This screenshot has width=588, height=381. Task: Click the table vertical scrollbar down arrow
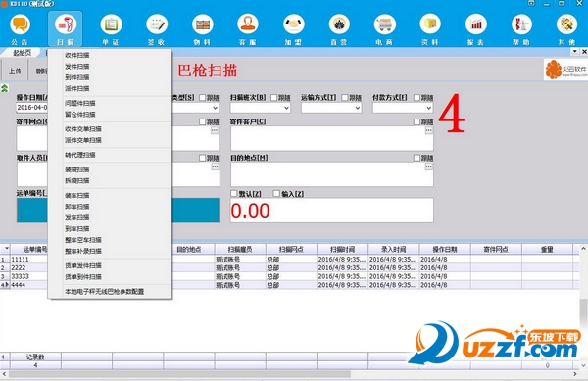(x=583, y=366)
